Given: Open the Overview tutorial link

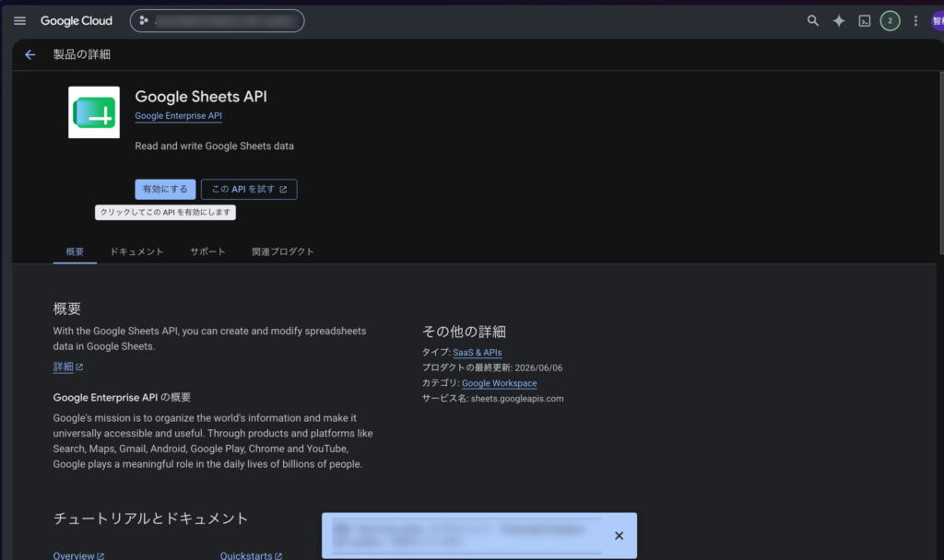Looking at the screenshot, I should pos(78,555).
